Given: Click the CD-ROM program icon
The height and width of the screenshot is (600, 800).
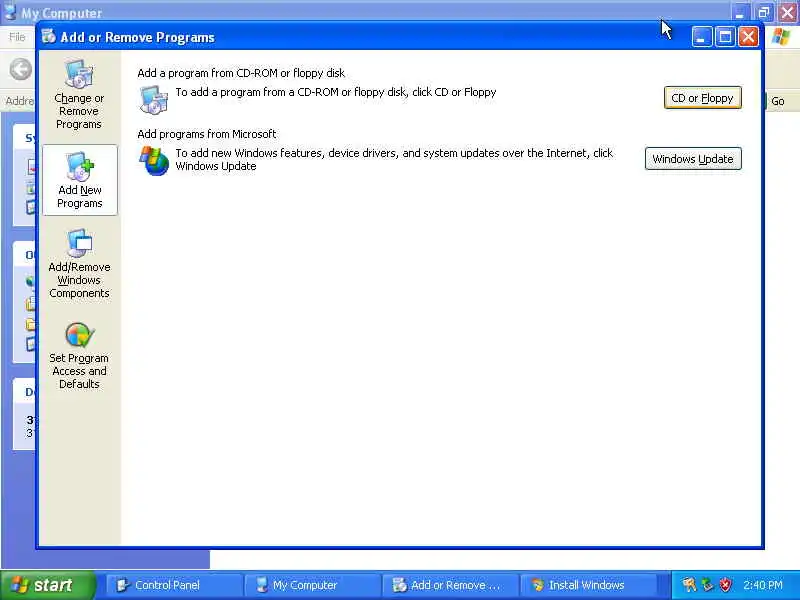Looking at the screenshot, I should [153, 99].
